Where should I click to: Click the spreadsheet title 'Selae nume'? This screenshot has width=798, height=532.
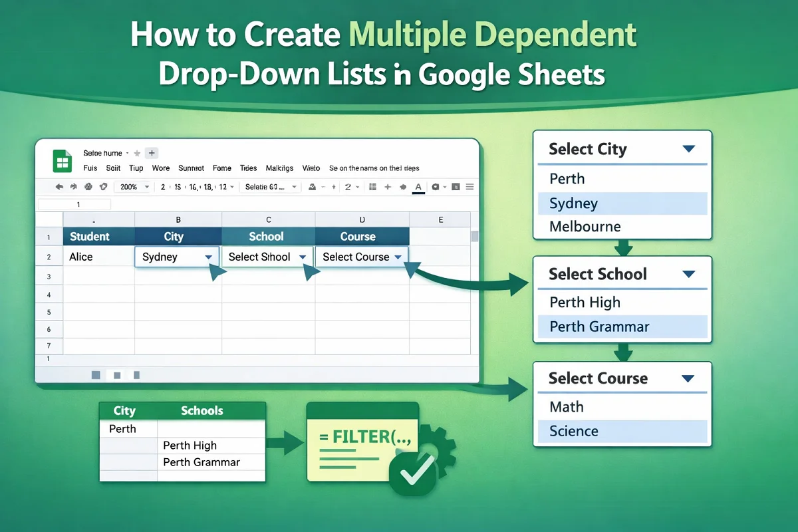102,154
